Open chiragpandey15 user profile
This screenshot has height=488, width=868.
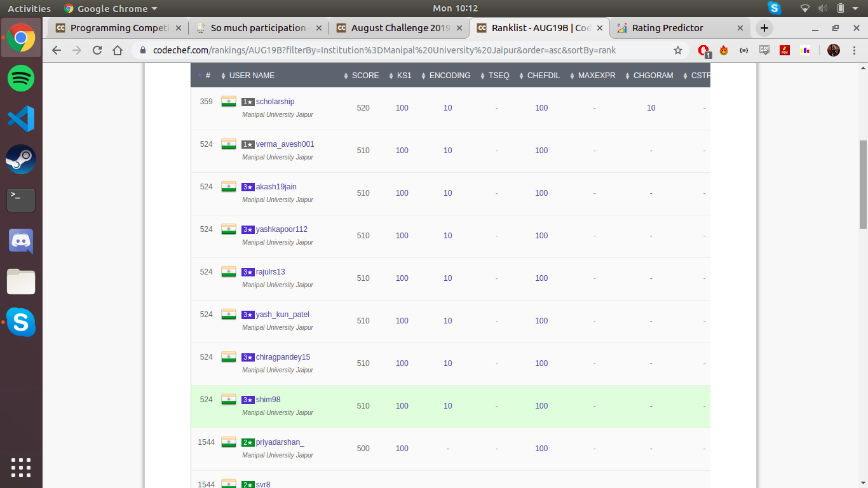click(283, 357)
